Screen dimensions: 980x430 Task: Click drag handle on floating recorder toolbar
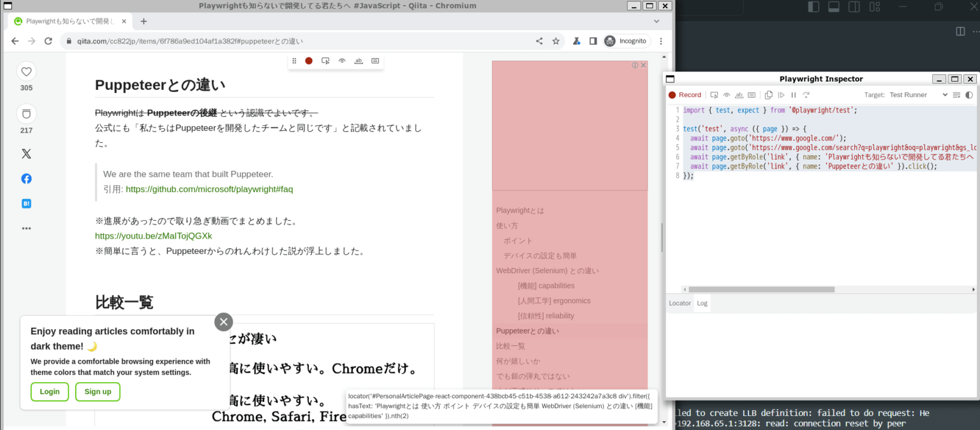point(294,61)
